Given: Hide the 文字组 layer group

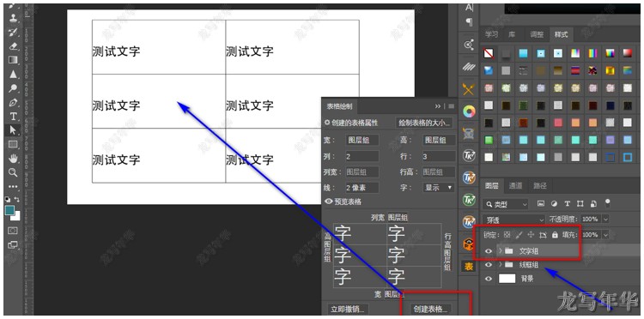Looking at the screenshot, I should pos(489,251).
